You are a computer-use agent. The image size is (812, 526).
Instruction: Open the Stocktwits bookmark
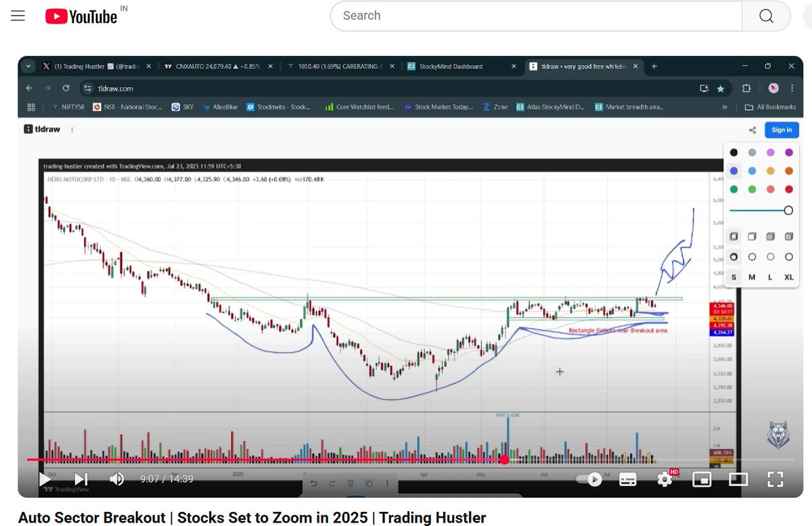pyautogui.click(x=279, y=107)
